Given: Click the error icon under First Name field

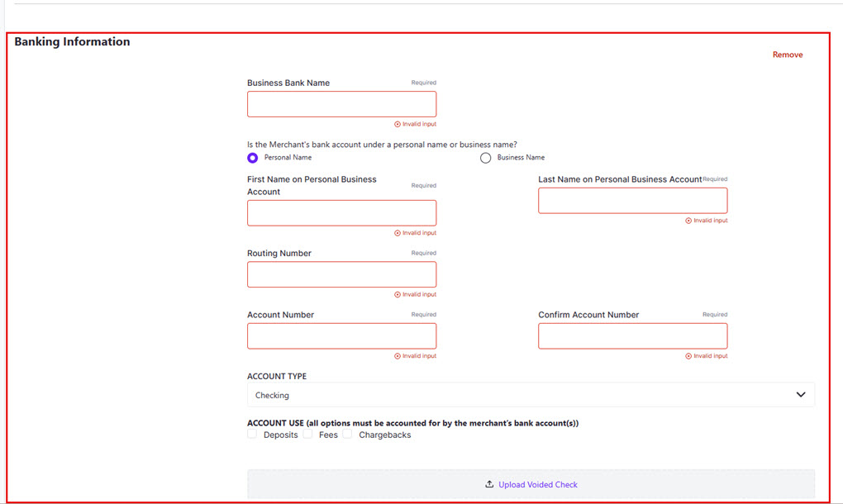Looking at the screenshot, I should pyautogui.click(x=398, y=233).
